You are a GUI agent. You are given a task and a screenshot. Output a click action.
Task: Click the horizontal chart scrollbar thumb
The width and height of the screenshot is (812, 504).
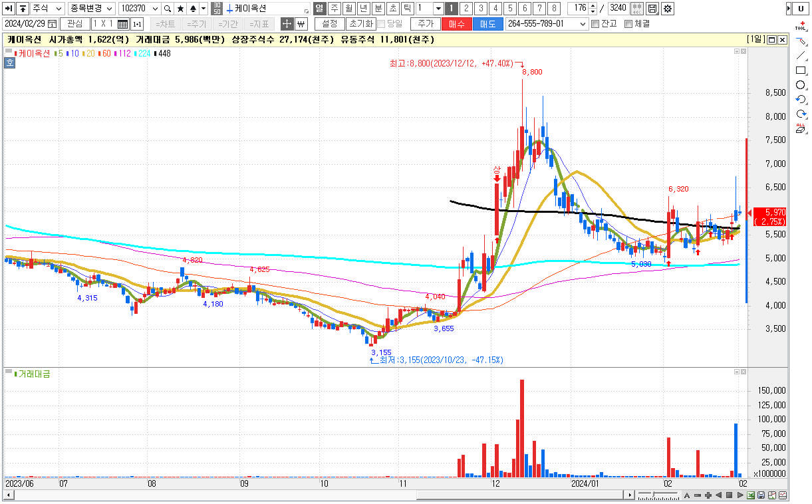coord(520,495)
